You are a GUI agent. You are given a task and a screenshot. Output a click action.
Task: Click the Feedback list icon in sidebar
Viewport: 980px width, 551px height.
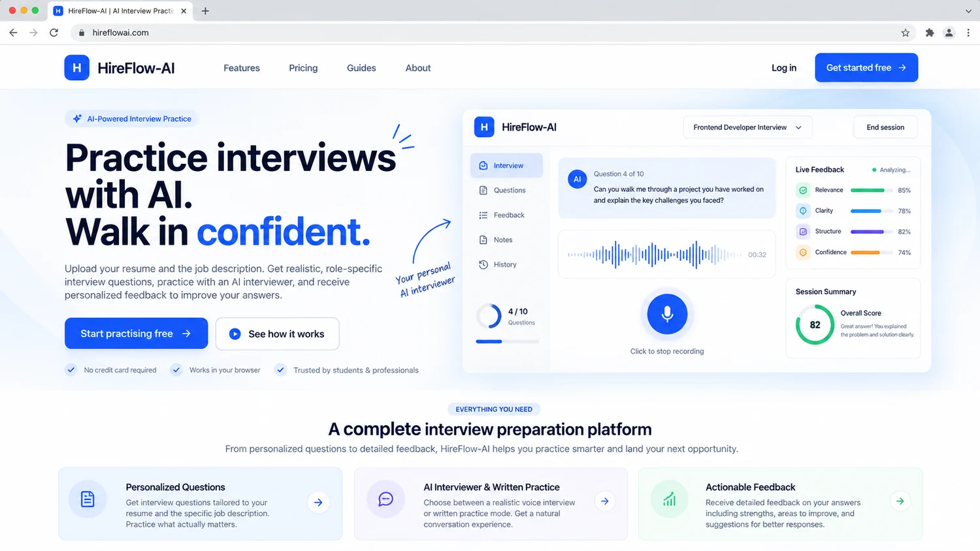click(x=483, y=215)
